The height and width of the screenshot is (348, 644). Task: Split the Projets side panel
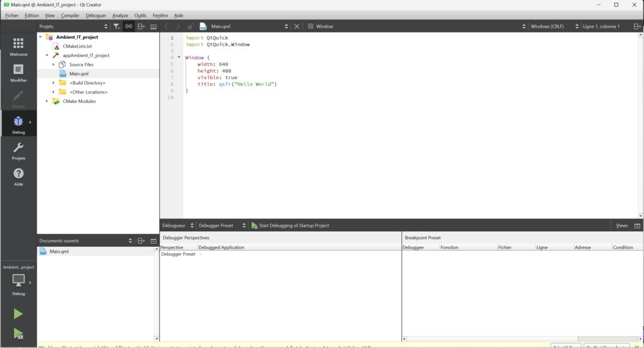coord(141,26)
